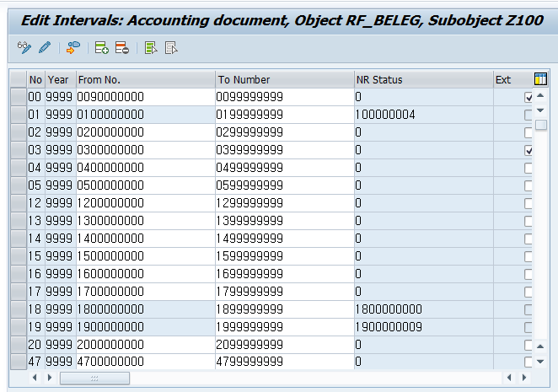Viewport: 558px width, 392px height.
Task: Click the From No. column header
Action: tap(146, 79)
